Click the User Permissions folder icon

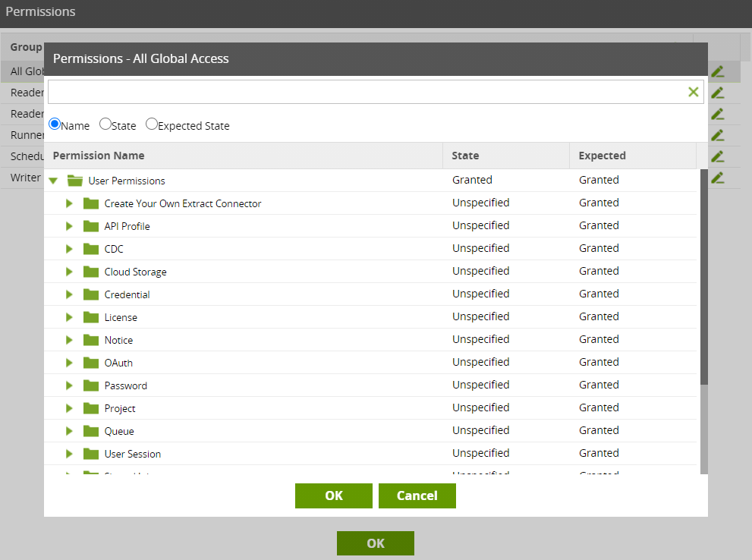(x=75, y=181)
